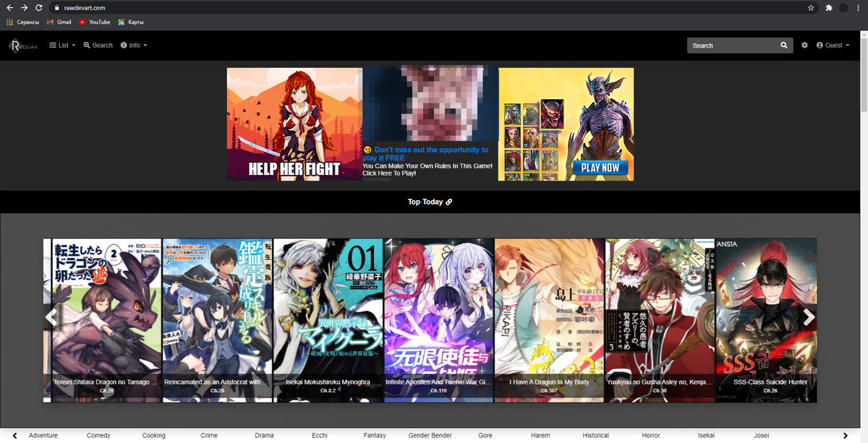Select the Horror genre tab

click(x=651, y=436)
